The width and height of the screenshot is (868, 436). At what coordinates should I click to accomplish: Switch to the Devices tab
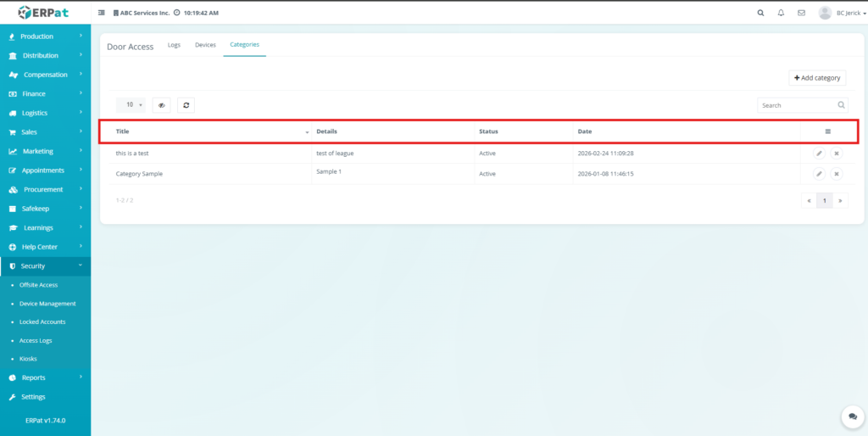click(x=205, y=45)
